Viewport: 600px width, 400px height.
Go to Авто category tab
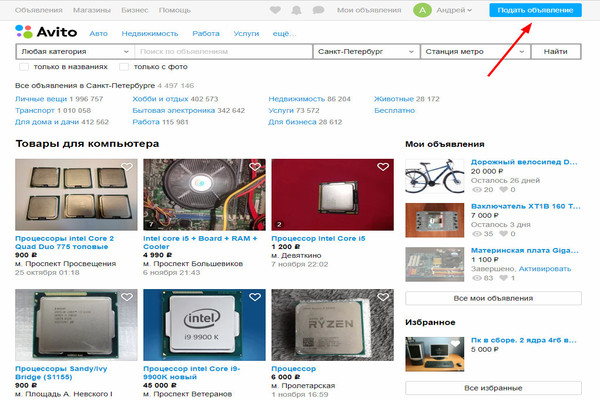98,33
